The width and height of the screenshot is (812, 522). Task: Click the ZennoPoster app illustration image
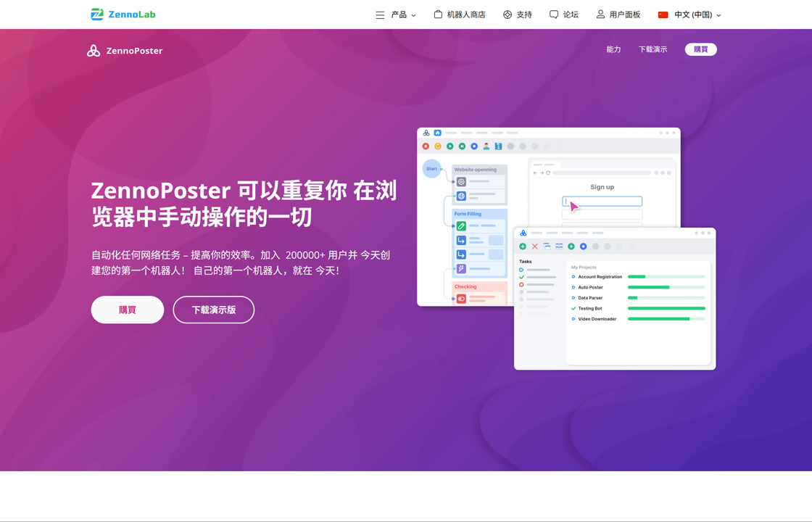click(566, 249)
